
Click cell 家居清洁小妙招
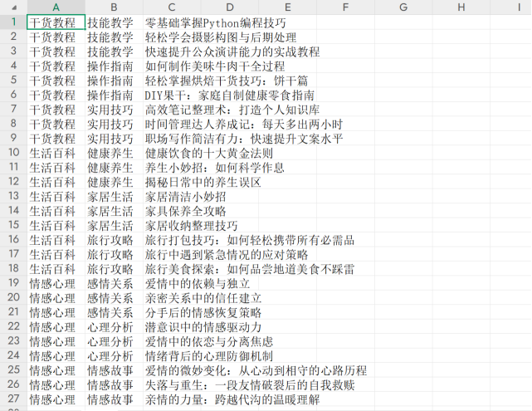[x=186, y=197]
